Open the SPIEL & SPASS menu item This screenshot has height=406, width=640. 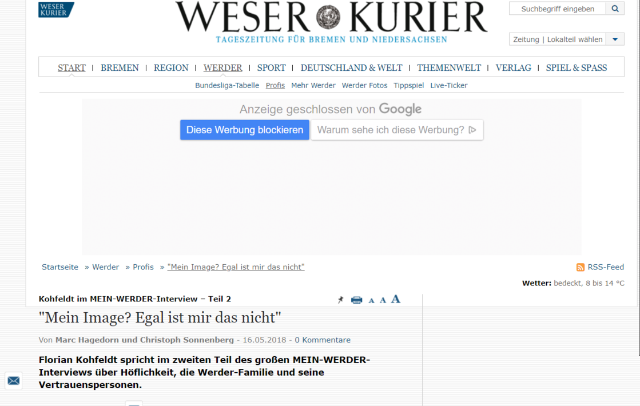coord(576,68)
